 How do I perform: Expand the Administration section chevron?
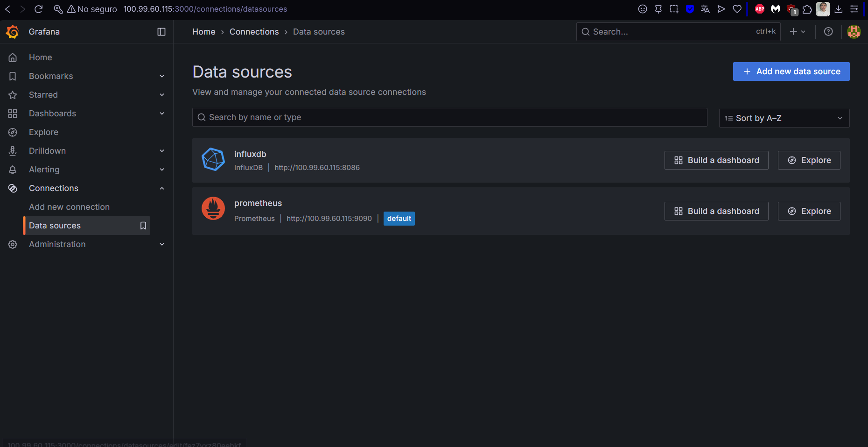(162, 244)
